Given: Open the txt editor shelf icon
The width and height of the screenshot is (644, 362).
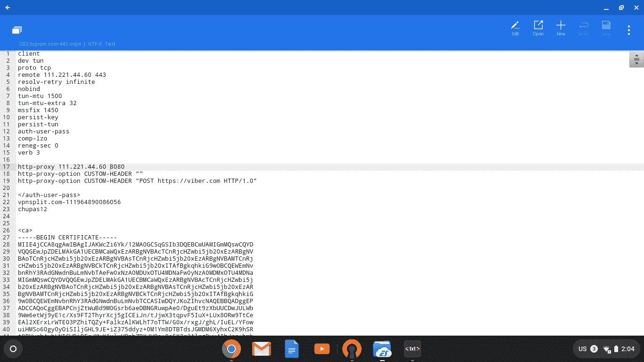Looking at the screenshot, I should pyautogui.click(x=413, y=349).
